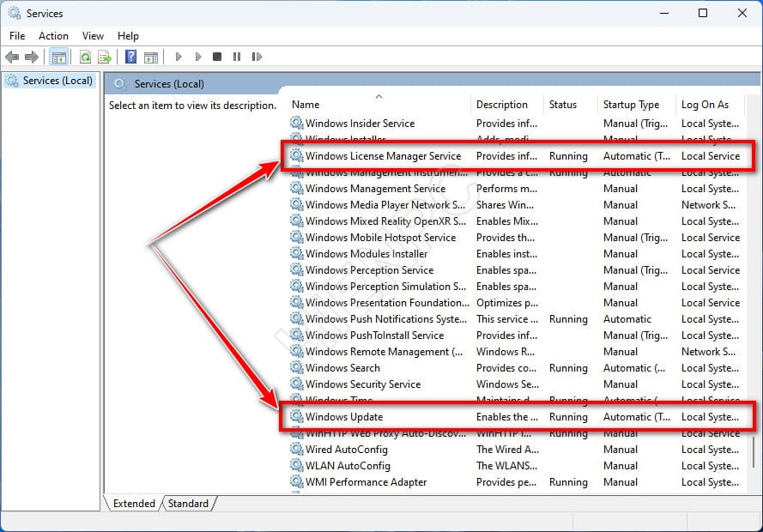Click Automatic startup type of Push Notifications
Image resolution: width=763 pixels, height=532 pixels.
(627, 319)
